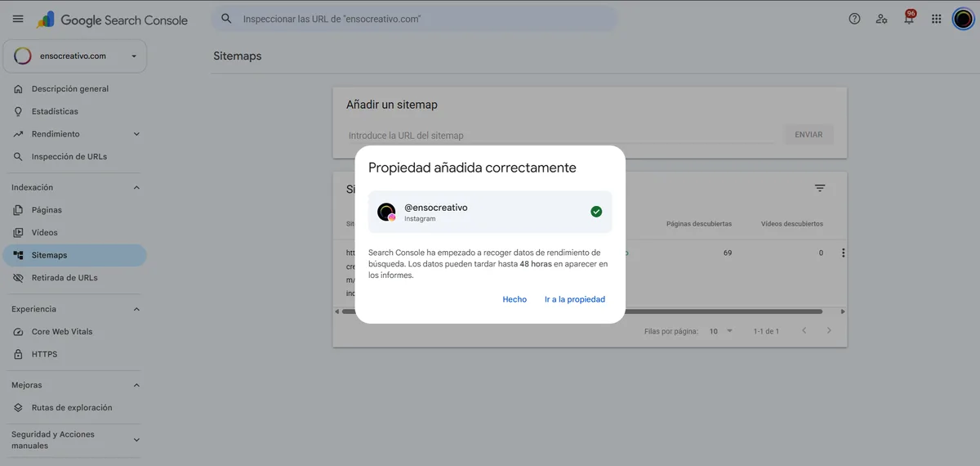The width and height of the screenshot is (980, 466).
Task: Open the account profile avatar
Action: (x=963, y=19)
